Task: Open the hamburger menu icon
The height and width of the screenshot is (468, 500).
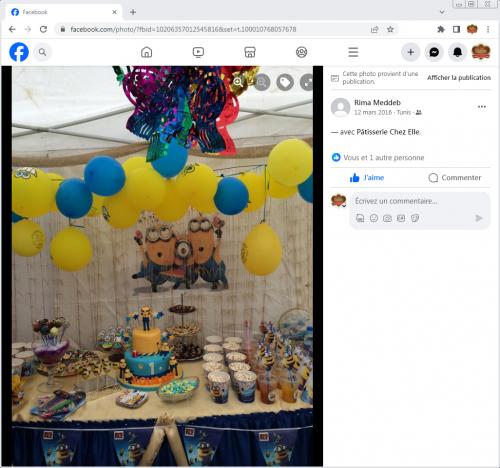Action: click(x=353, y=52)
